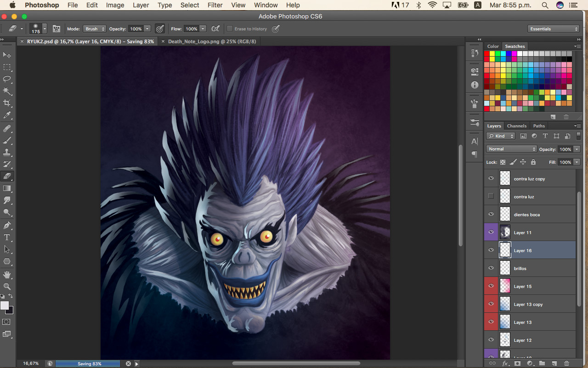Open Spotlight search in menu bar
The image size is (588, 368).
click(545, 5)
